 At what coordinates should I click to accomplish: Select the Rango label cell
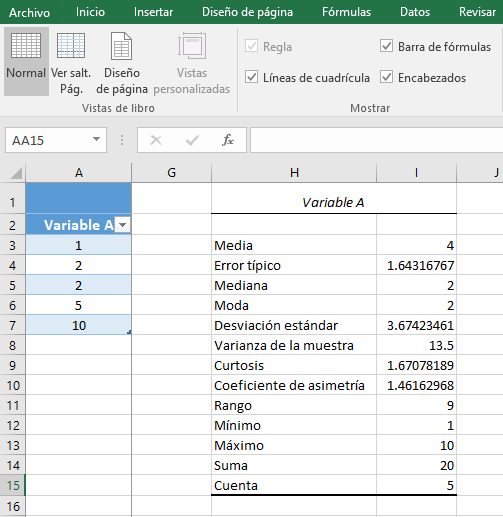294,405
